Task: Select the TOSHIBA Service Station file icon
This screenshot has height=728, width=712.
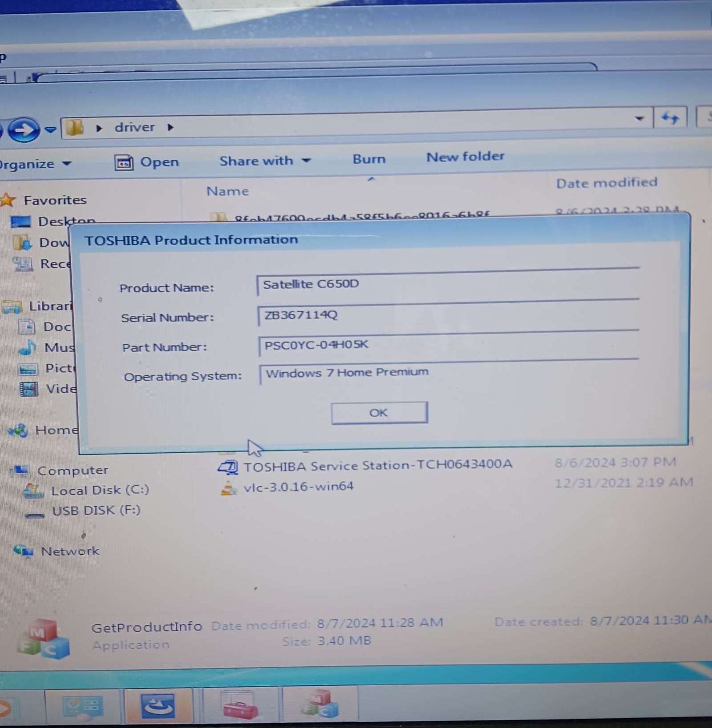Action: click(x=228, y=467)
